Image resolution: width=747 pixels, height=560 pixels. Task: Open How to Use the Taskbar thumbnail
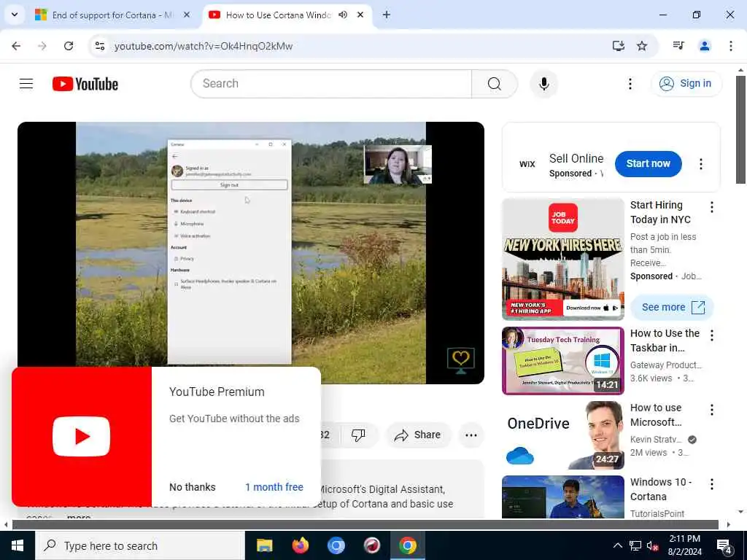pyautogui.click(x=563, y=361)
